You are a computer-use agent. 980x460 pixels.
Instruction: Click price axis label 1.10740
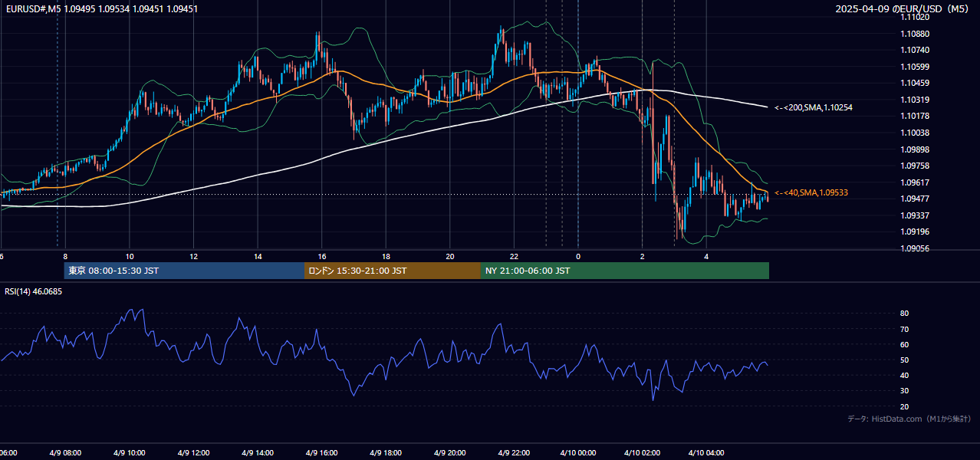[x=916, y=50]
